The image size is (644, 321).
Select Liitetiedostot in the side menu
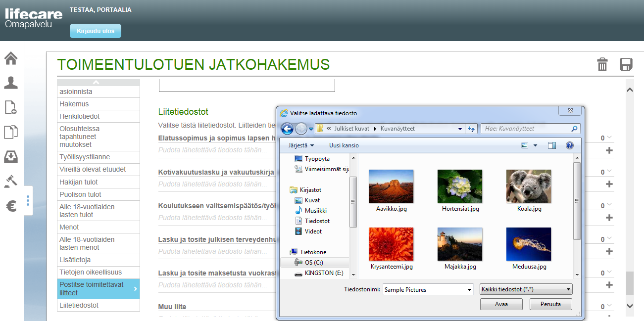(x=99, y=305)
